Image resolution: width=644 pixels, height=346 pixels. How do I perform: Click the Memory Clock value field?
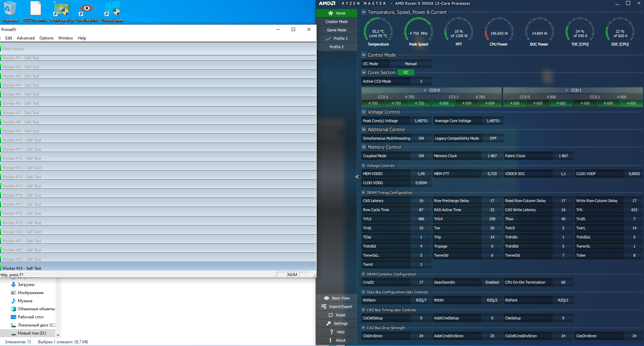[492, 156]
